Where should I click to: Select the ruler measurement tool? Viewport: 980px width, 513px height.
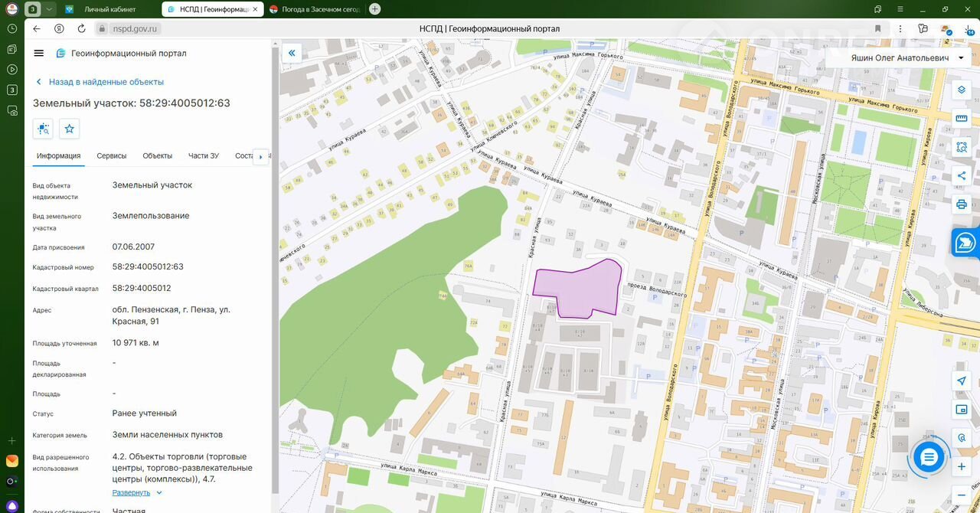coord(962,118)
